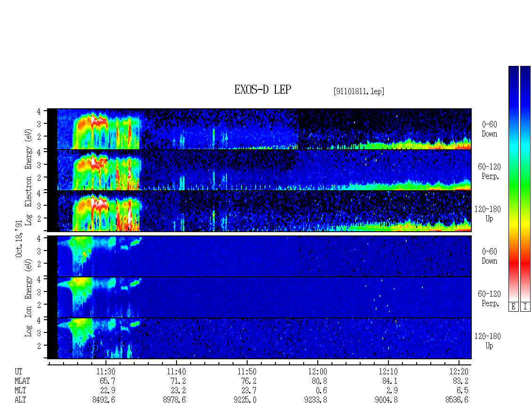Click the 'Log Ion Energy (eV)' axis label

(28, 298)
